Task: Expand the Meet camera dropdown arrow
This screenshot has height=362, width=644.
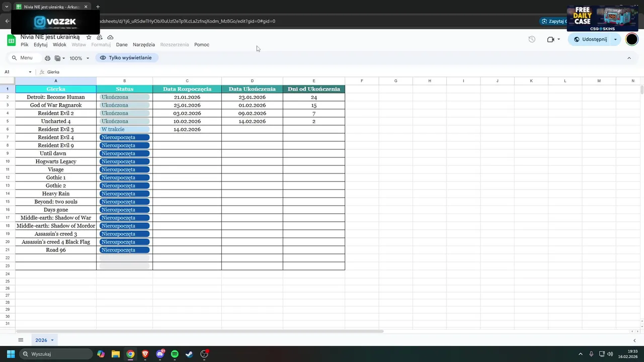Action: tap(558, 39)
